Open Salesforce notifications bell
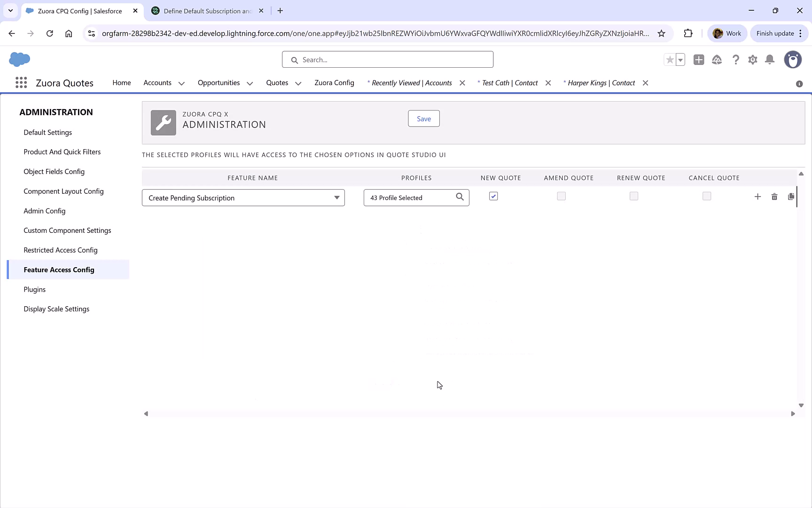The height and width of the screenshot is (508, 812). coord(770,60)
